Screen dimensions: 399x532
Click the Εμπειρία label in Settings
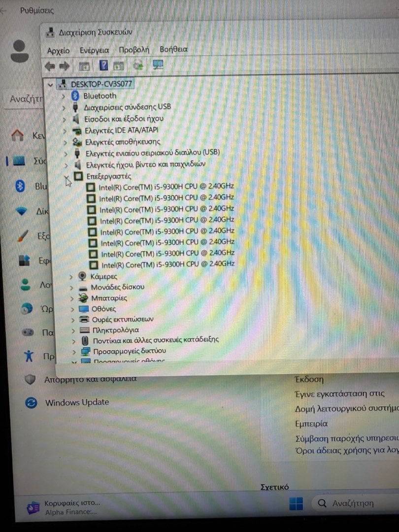(311, 424)
